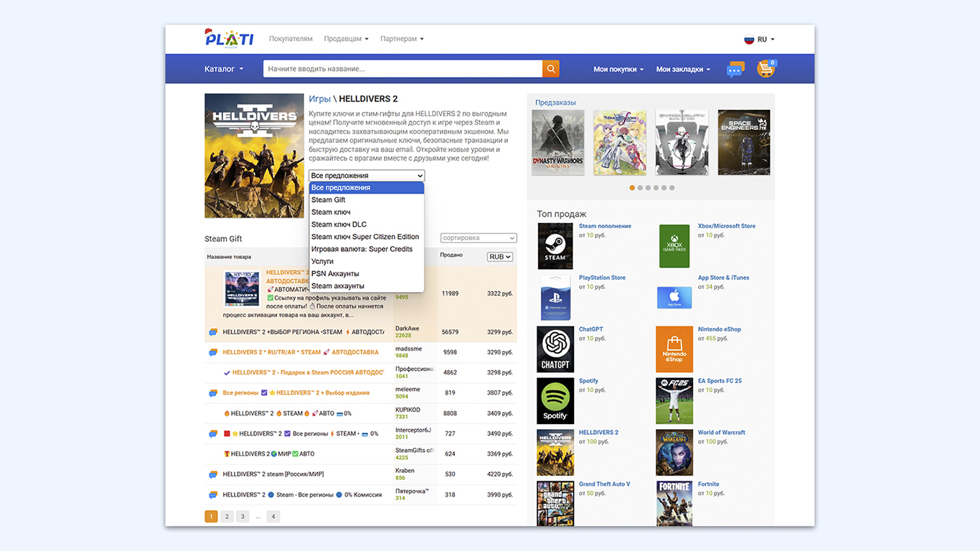Click chat icon beside DarkAwe's HELLDIVERS offer
Screen dimensions: 980x551
pos(213,332)
